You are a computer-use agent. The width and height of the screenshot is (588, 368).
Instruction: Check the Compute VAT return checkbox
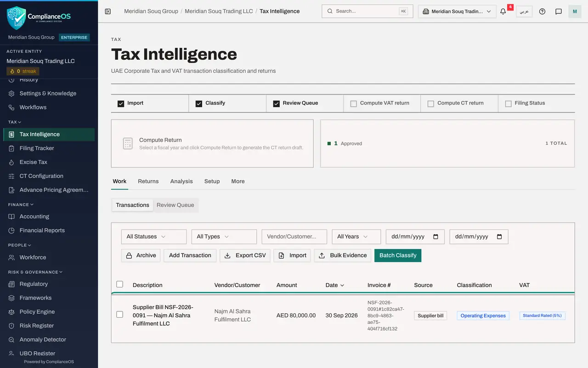(x=354, y=103)
